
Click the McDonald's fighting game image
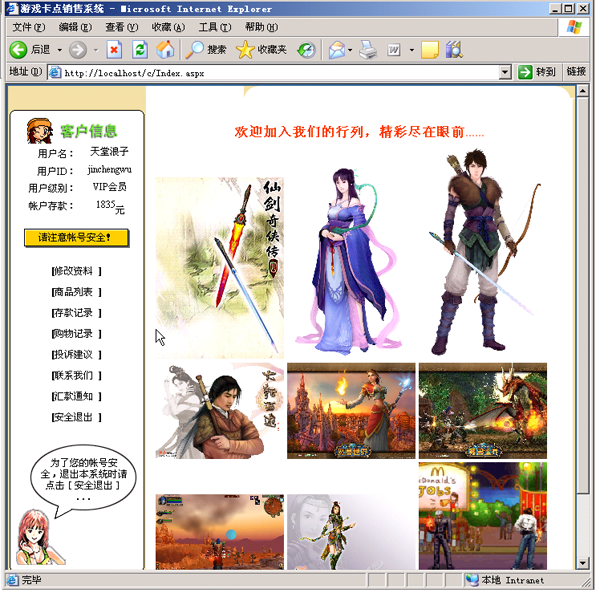pos(483,516)
